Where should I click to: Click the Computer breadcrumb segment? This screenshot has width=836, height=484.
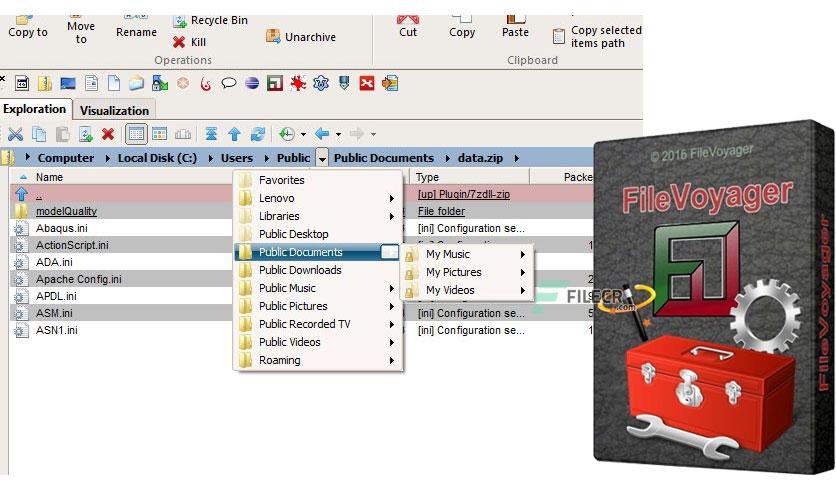click(x=66, y=158)
